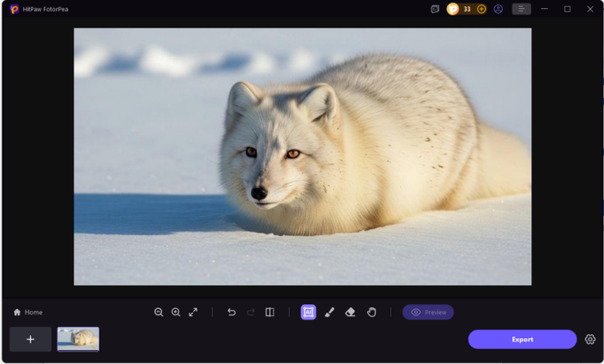Click the zoom out magnifier icon
The image size is (604, 364).
click(159, 312)
